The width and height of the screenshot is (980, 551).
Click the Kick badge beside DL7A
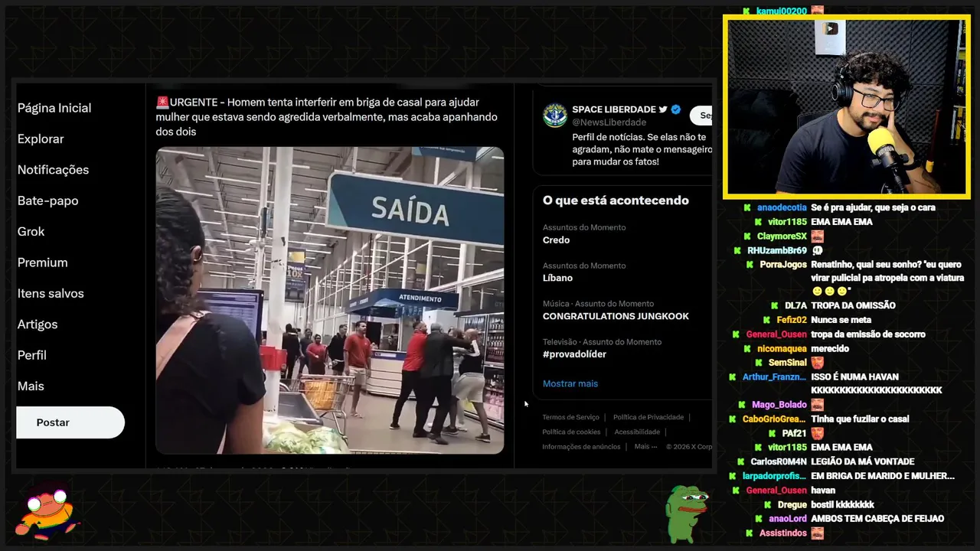[x=775, y=306]
